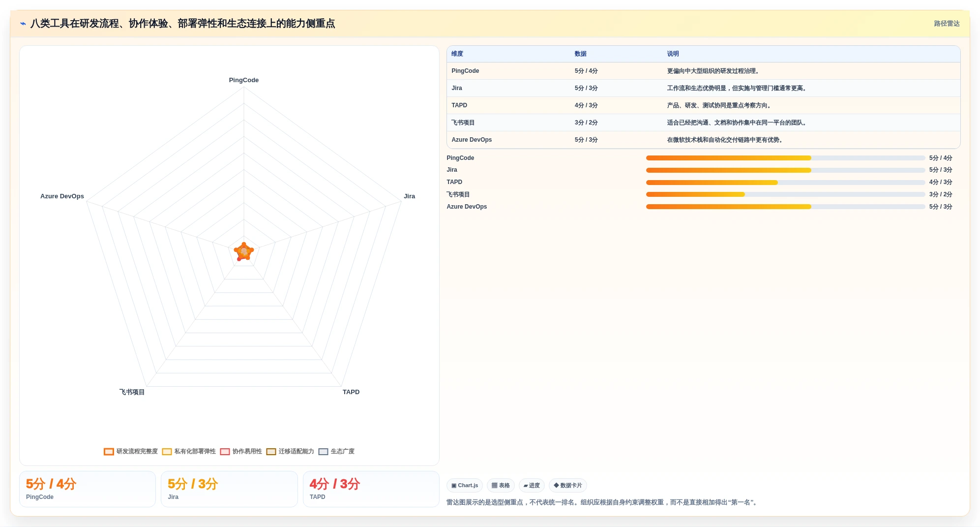Viewport: 980px width, 527px height.
Task: Toggle 协作易用性 legend swatch
Action: coord(225,452)
